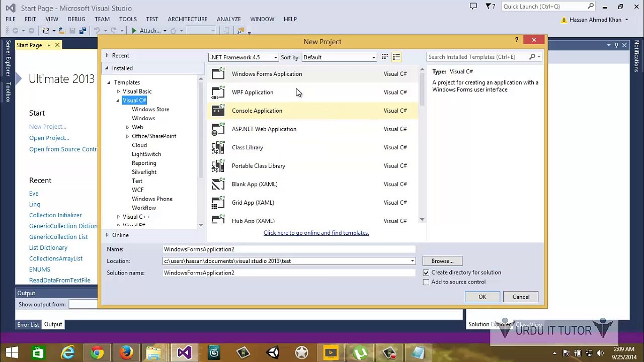Switch templates to medium icons list view
The width and height of the screenshot is (644, 362).
(x=396, y=57)
